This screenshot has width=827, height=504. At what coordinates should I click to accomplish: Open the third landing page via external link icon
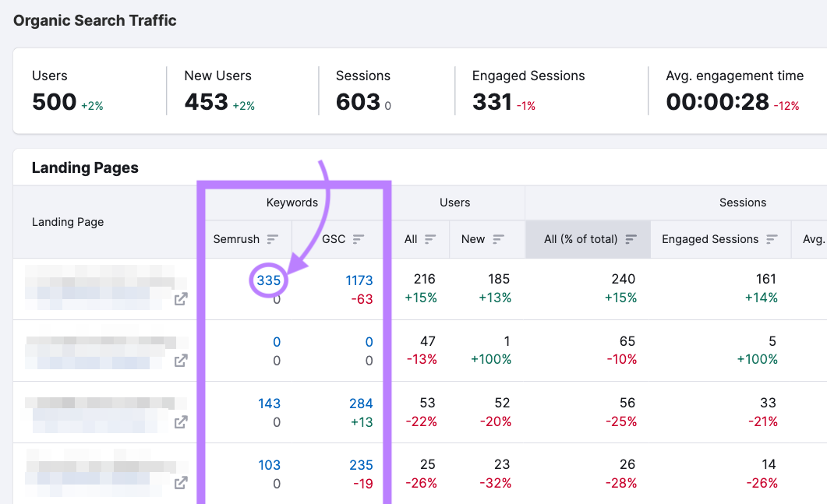tap(181, 421)
